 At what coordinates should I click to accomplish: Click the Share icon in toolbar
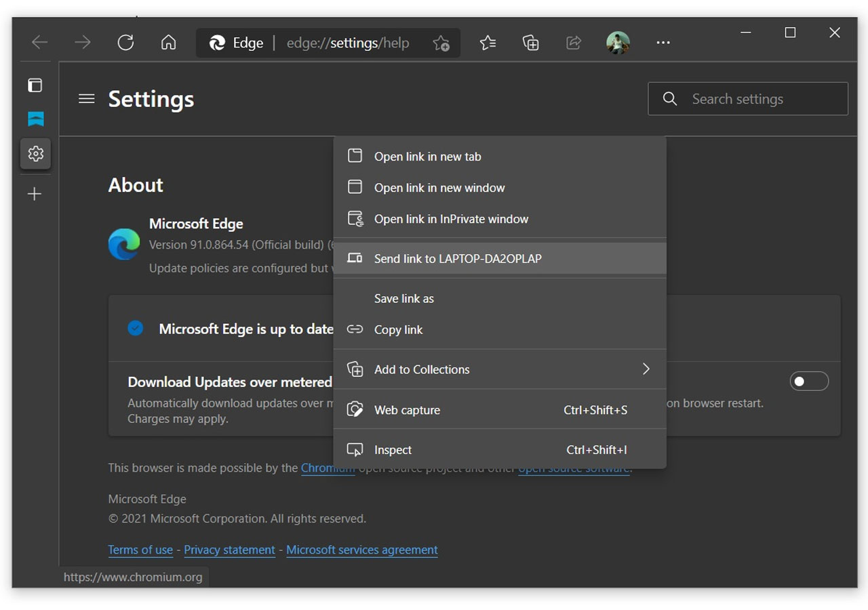click(x=574, y=42)
